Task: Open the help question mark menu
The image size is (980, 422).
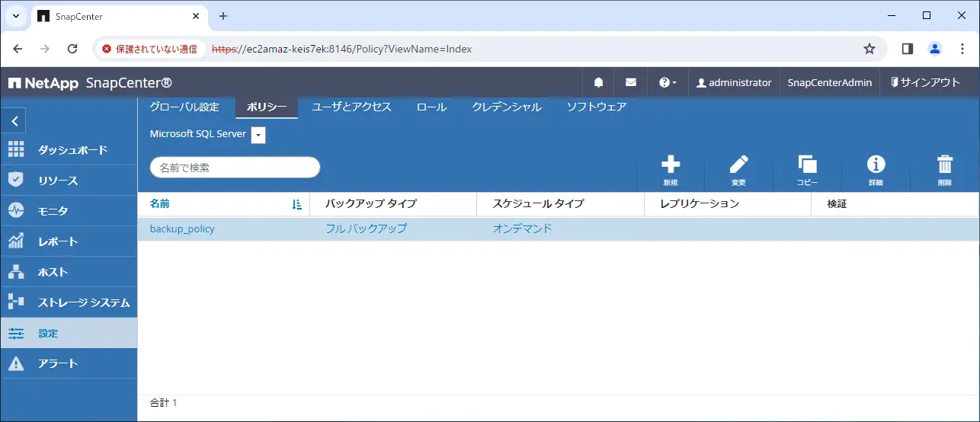Action: click(668, 82)
